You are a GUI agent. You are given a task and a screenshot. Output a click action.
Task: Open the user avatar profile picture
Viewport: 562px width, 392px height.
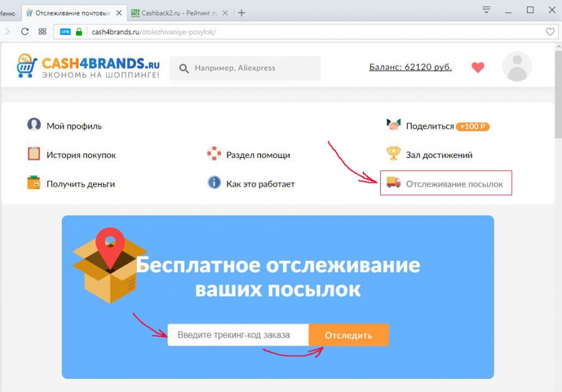click(x=517, y=66)
